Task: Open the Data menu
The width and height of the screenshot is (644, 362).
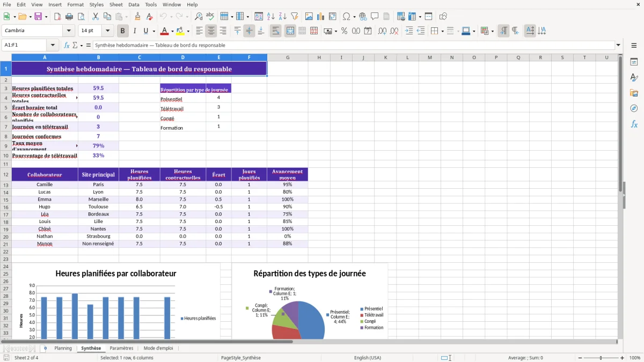Action: (134, 4)
